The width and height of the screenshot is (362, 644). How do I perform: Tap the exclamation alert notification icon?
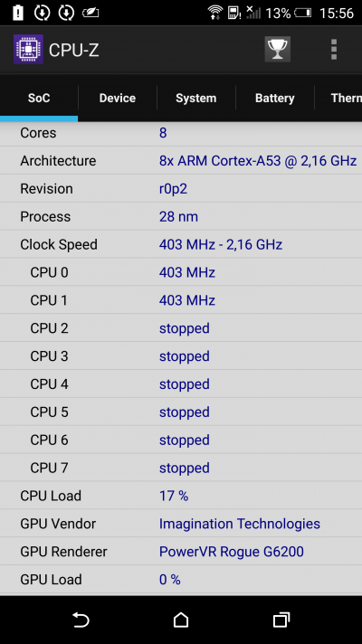click(x=18, y=13)
